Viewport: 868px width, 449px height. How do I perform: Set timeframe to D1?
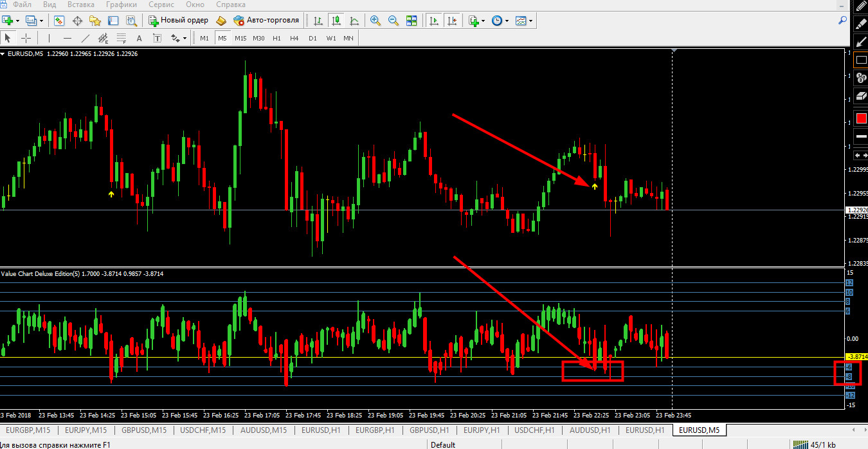[x=312, y=38]
